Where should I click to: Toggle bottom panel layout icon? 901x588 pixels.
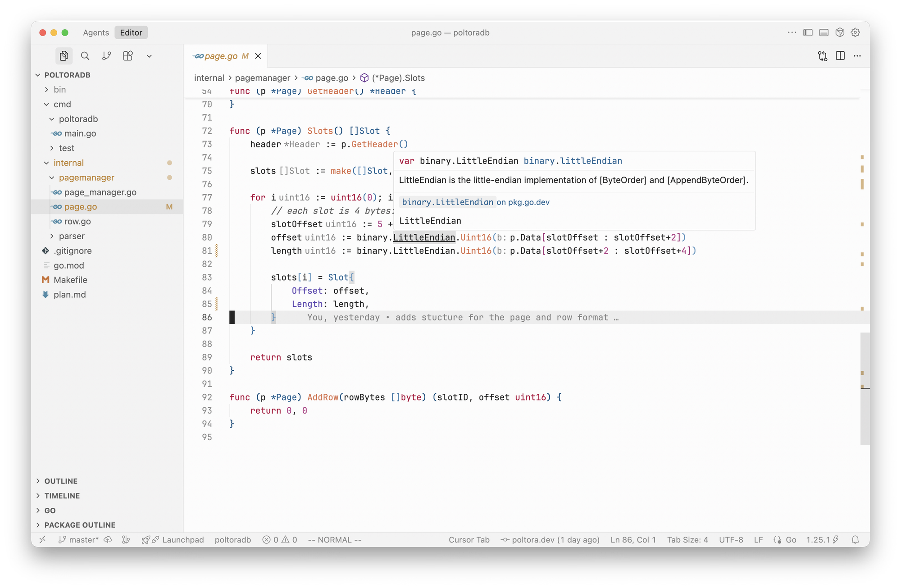pos(824,32)
